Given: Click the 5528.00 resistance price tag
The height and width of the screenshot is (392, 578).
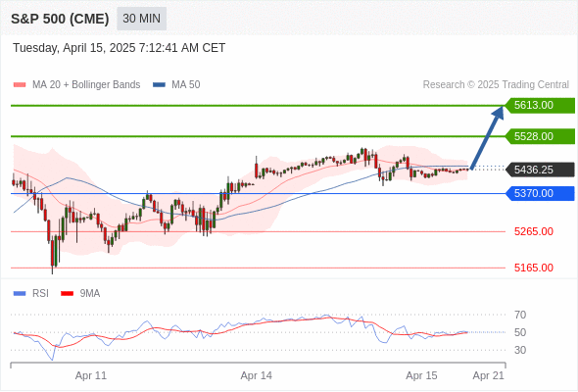Looking at the screenshot, I should (540, 136).
